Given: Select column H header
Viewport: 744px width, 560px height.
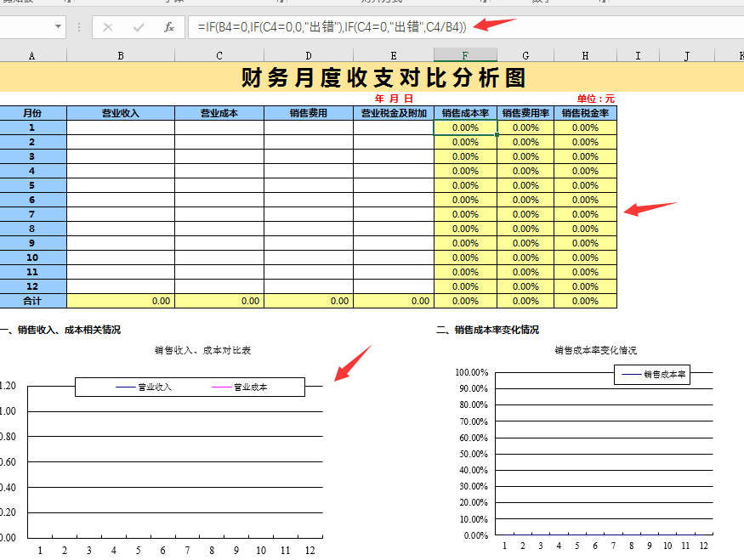Looking at the screenshot, I should coord(585,55).
